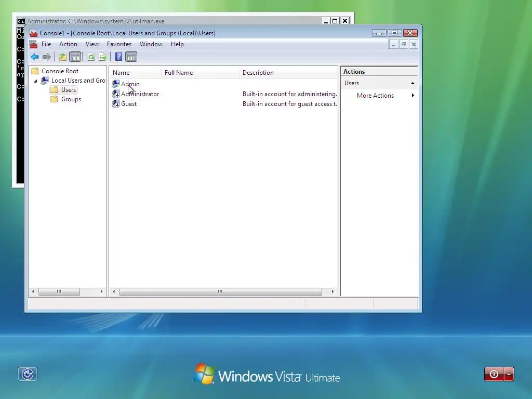Click the Export List toolbar icon

(x=102, y=57)
